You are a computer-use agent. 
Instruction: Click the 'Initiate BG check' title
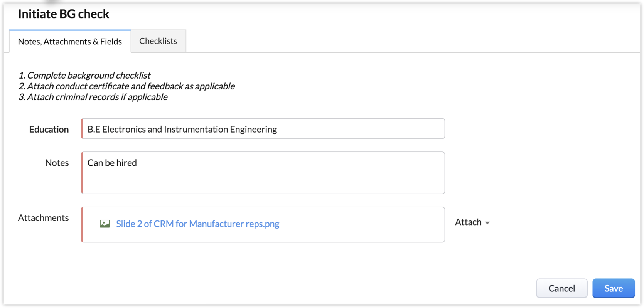click(64, 14)
